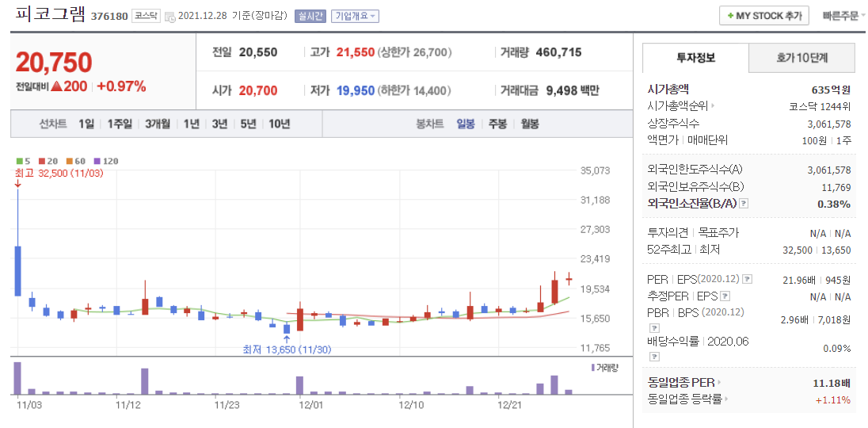The height and width of the screenshot is (428, 868).
Task: Click the MY STOCK 추가 button
Action: pos(764,16)
